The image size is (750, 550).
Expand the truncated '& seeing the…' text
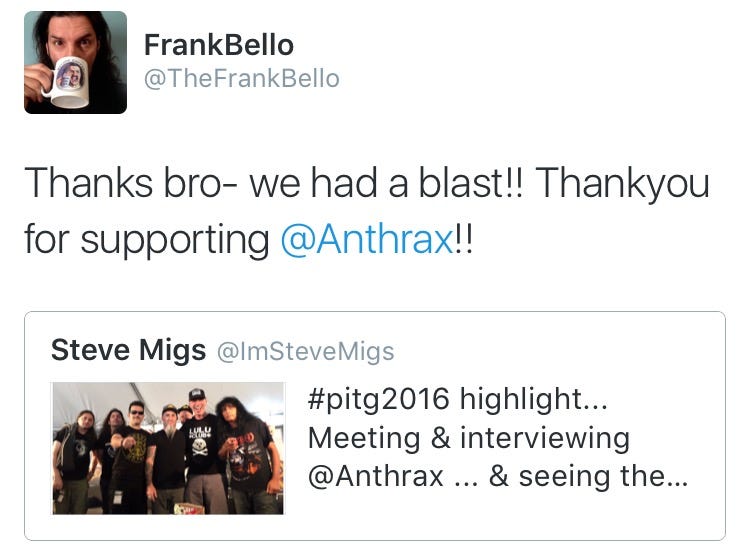click(588, 477)
